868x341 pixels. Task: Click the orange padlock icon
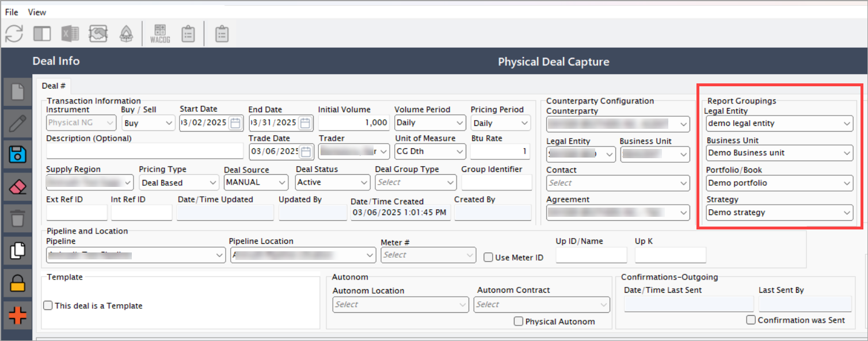18,283
